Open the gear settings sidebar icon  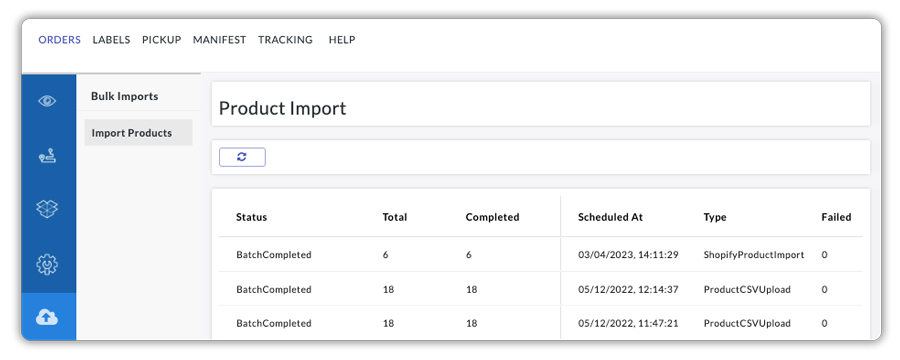[x=47, y=264]
